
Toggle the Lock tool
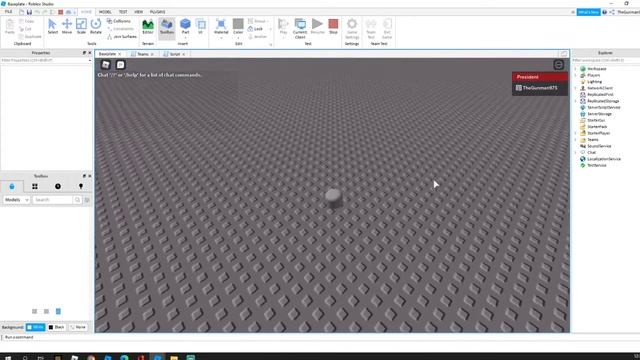(x=255, y=29)
